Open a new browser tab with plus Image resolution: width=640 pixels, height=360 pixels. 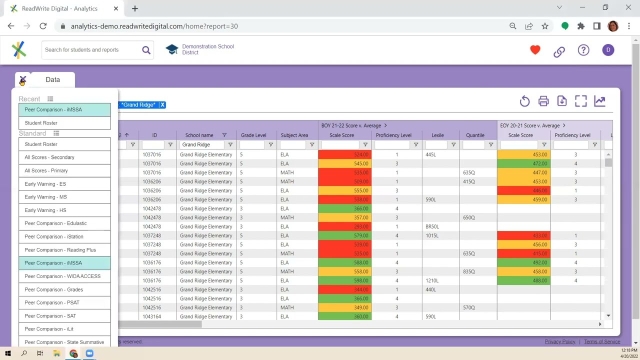click(x=135, y=8)
